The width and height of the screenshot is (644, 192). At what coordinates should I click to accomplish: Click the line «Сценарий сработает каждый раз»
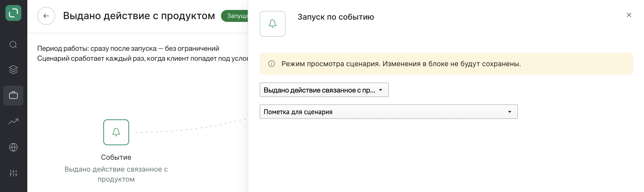(91, 58)
